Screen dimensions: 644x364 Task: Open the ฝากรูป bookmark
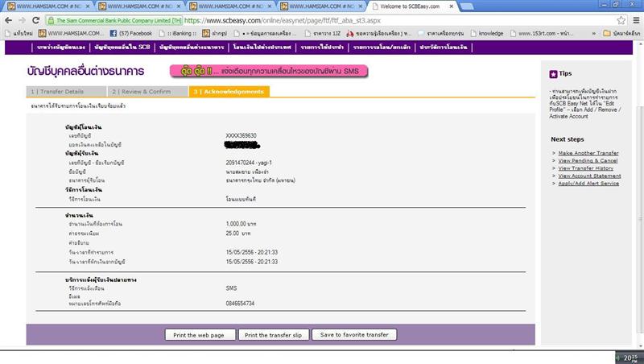(214, 33)
